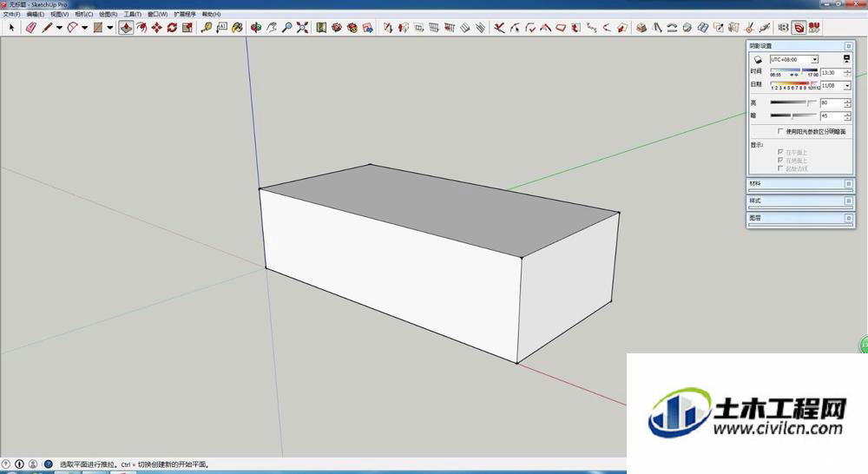Activate the Orbit camera tool

tap(256, 27)
